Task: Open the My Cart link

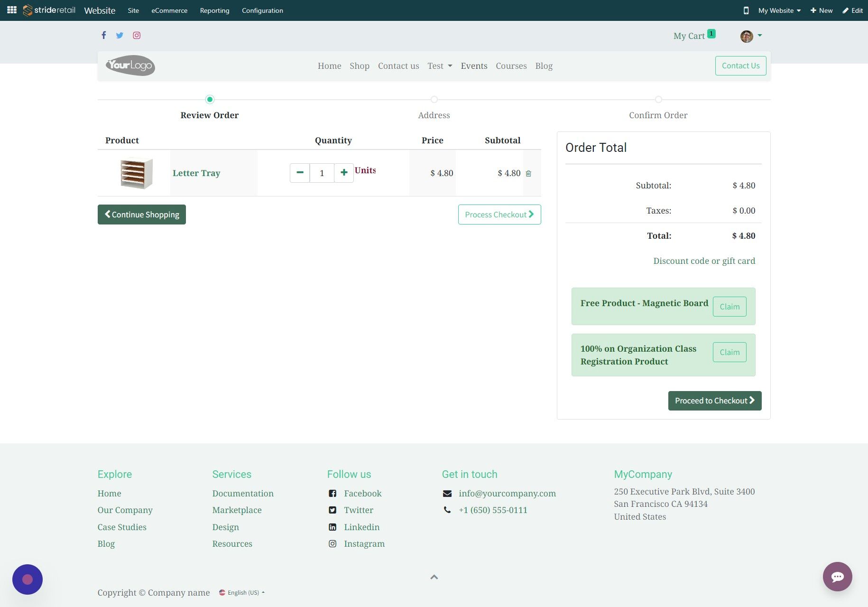Action: tap(689, 36)
